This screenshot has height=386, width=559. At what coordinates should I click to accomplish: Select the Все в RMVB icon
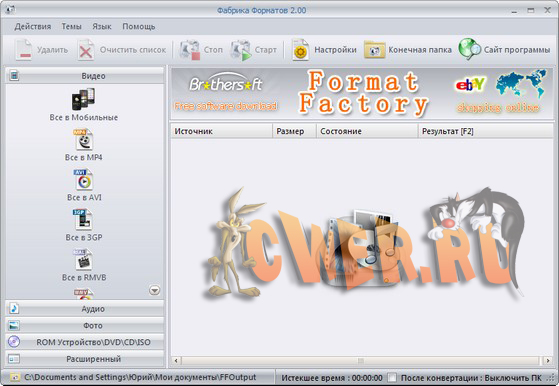[x=84, y=259]
